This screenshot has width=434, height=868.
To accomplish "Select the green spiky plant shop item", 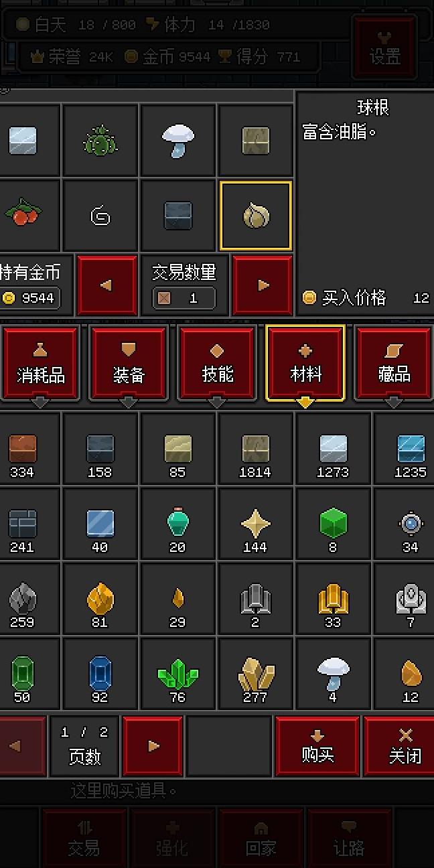I will (x=100, y=141).
